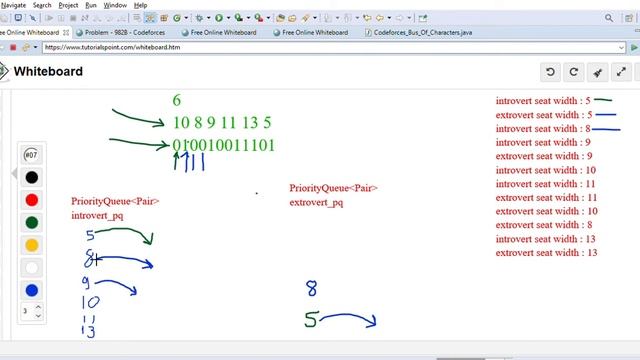The image size is (640, 360).
Task: Expand whiteboard to fullscreen
Action: pyautogui.click(x=621, y=72)
